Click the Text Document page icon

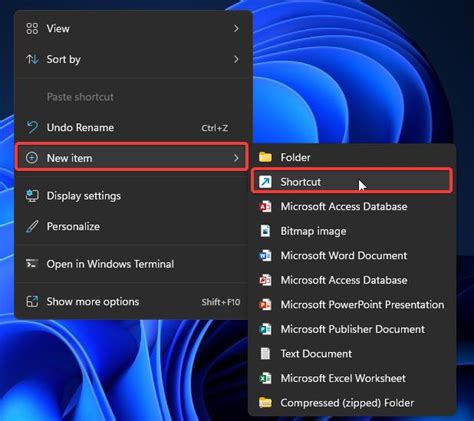[x=265, y=354]
